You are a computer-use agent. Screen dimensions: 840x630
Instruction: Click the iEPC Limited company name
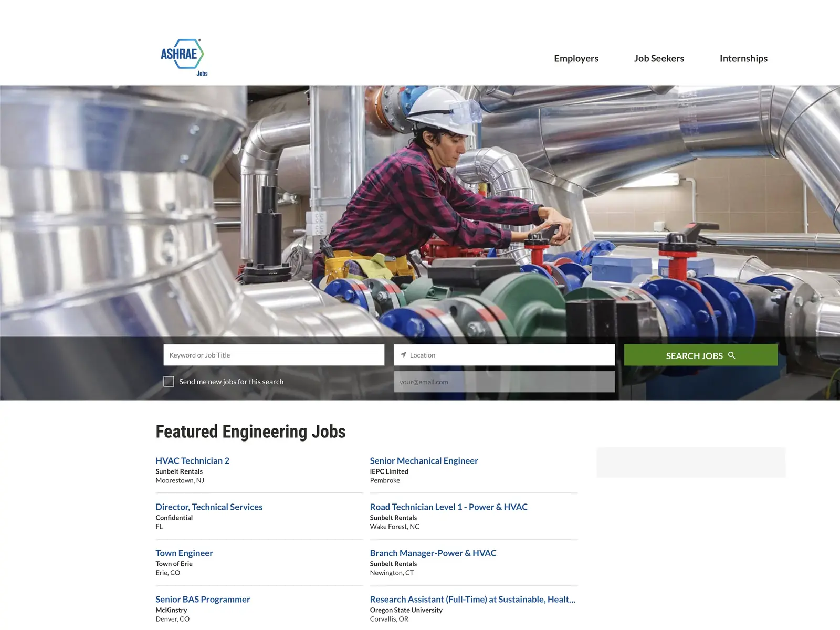pos(389,471)
